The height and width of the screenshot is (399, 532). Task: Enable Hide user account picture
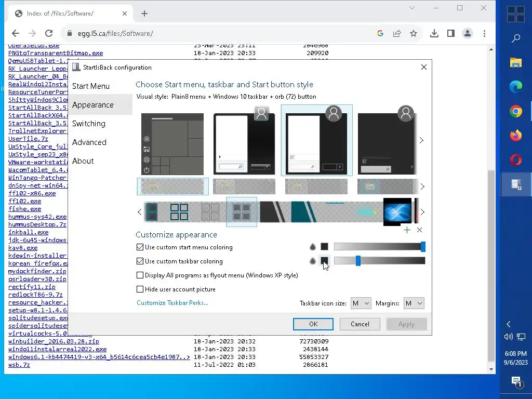pyautogui.click(x=140, y=289)
